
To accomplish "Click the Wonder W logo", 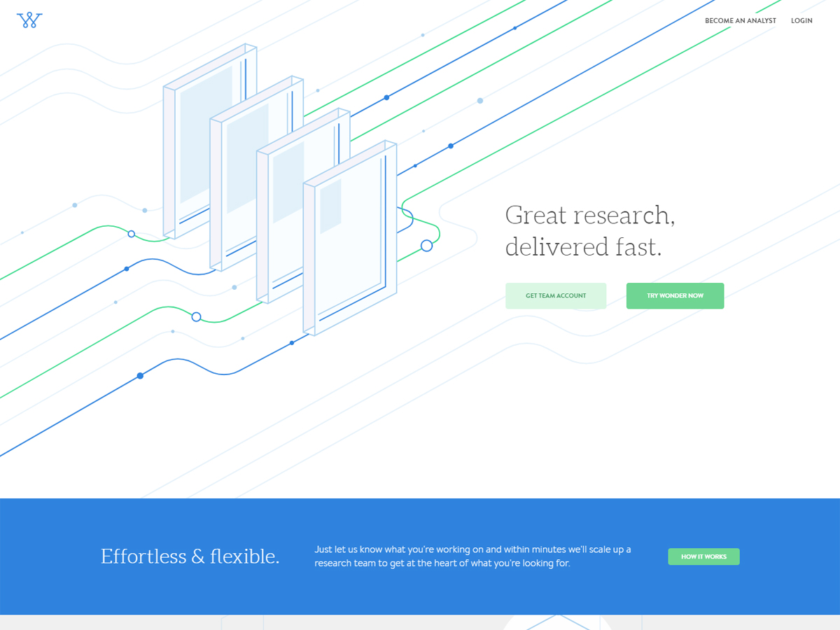I will (x=29, y=20).
